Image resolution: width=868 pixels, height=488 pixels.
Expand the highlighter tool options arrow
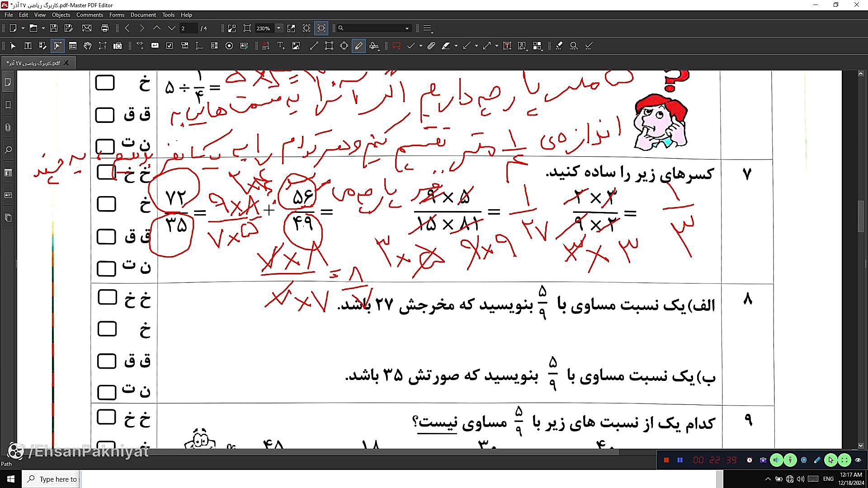pyautogui.click(x=456, y=46)
